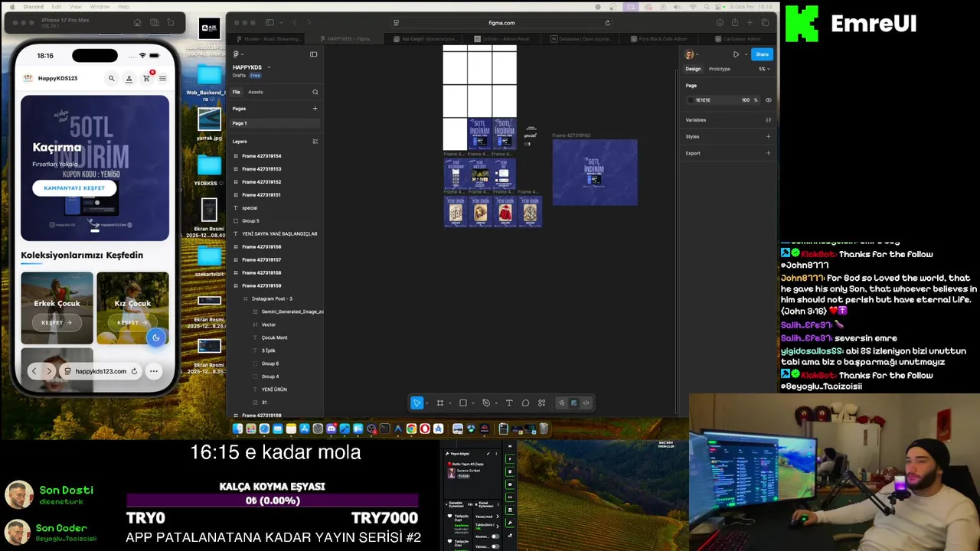
Task: Open Frame tool options dropdown arrow
Action: click(x=449, y=403)
